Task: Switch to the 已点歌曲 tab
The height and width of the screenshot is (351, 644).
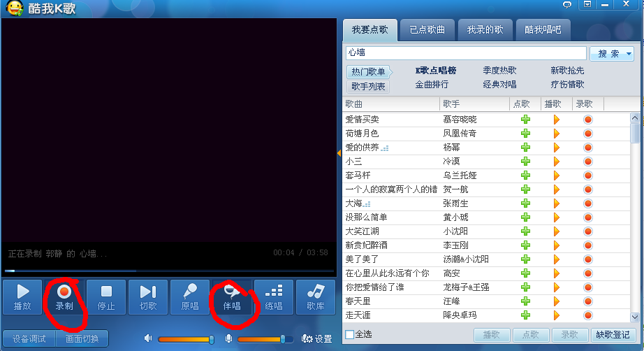Action: 427,29
